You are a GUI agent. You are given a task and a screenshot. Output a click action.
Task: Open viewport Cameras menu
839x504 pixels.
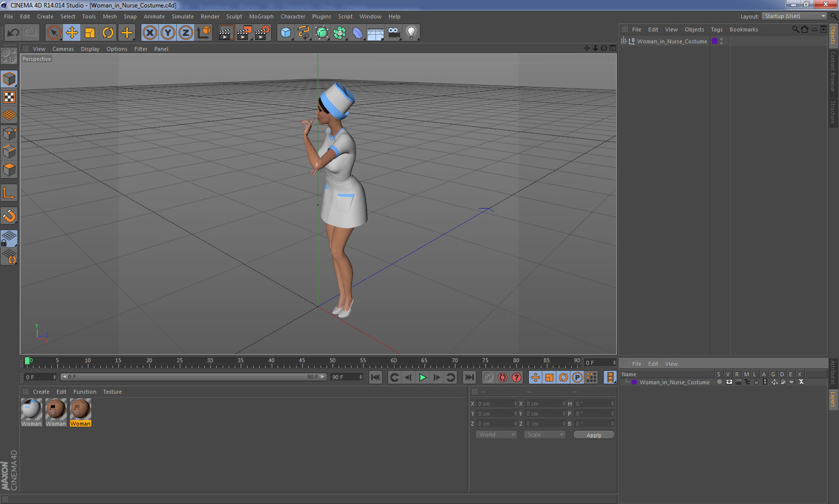coord(63,49)
